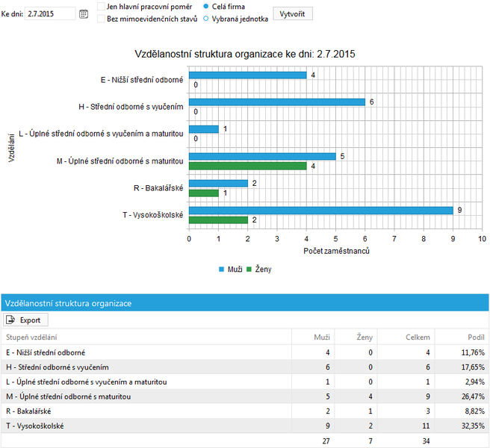Toggle the Muži legend swatch
The image size is (490, 448).
(222, 270)
